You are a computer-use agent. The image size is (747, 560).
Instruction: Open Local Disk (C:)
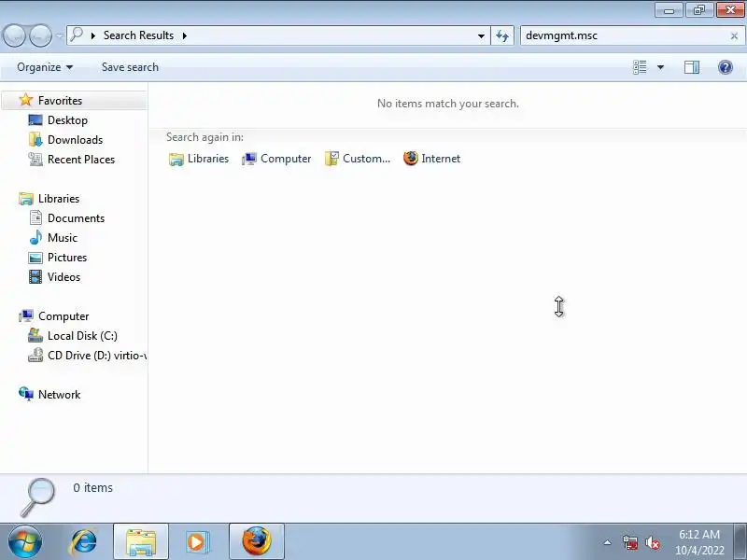click(x=82, y=336)
